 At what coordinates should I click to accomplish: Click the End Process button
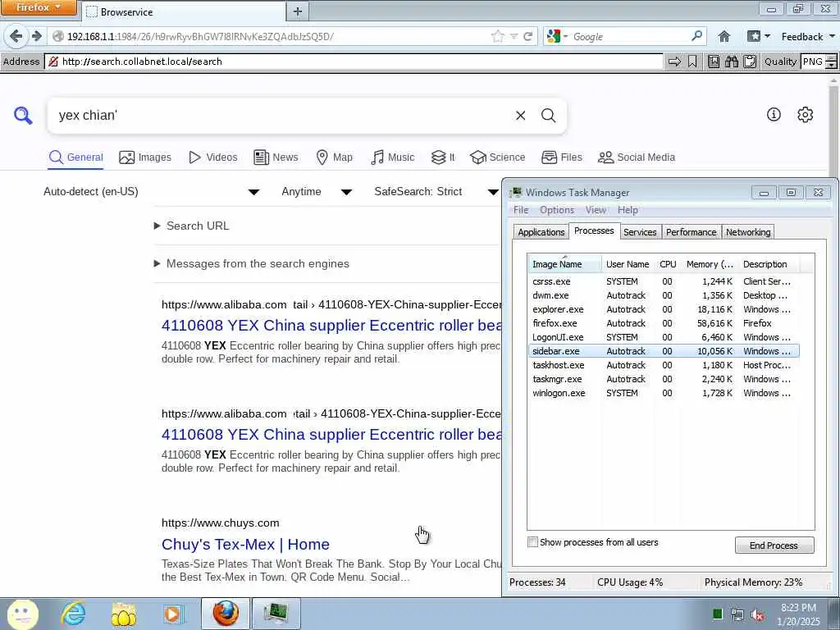coord(774,546)
